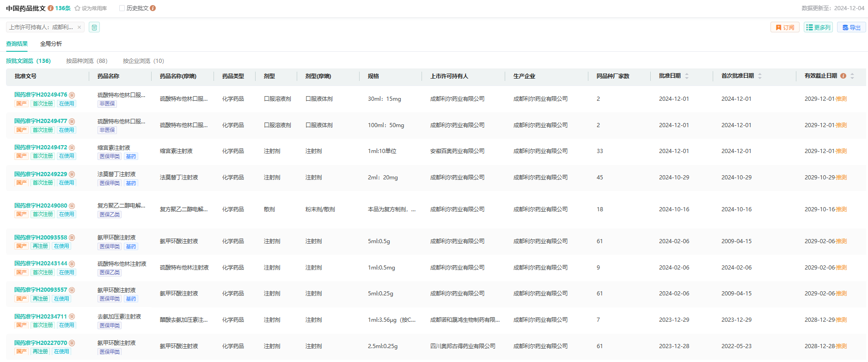Remove the 上市许可持有人 filter tag
Image resolution: width=868 pixels, height=362 pixels.
pos(79,27)
